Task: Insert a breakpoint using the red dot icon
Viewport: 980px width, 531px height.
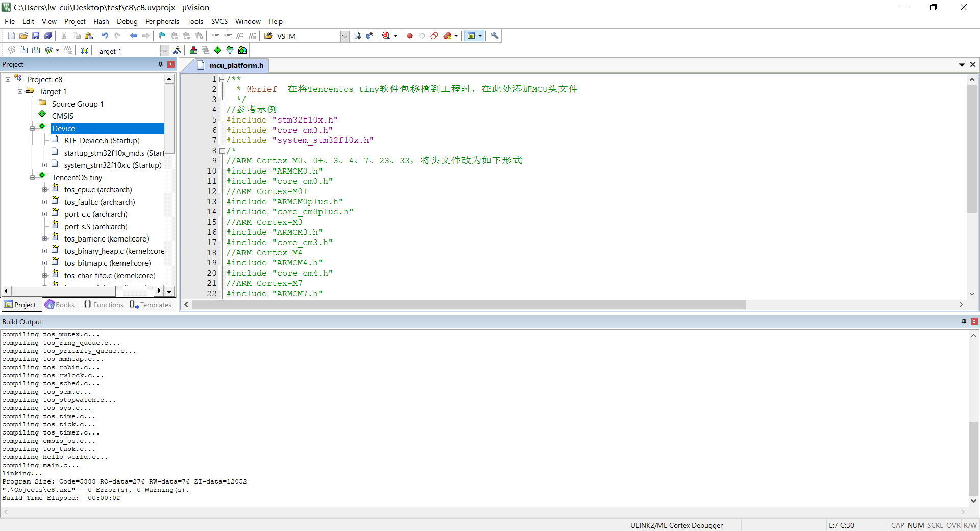Action: click(x=410, y=36)
